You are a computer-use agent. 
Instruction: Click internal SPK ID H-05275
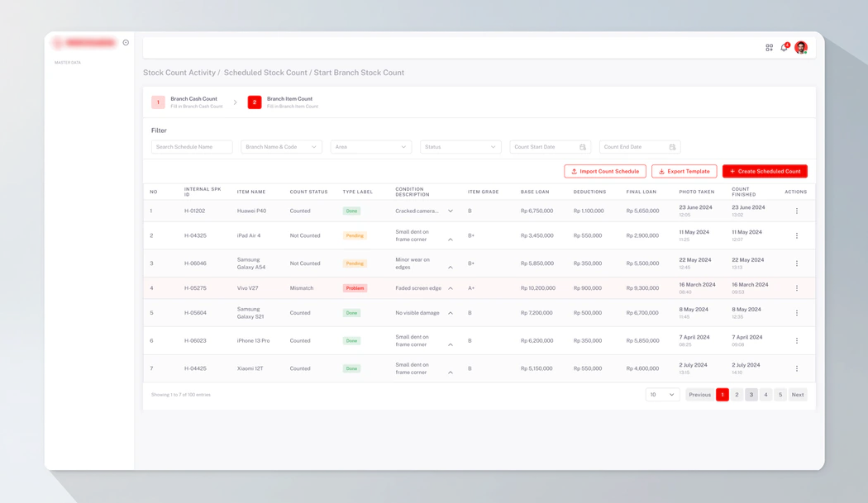(195, 288)
